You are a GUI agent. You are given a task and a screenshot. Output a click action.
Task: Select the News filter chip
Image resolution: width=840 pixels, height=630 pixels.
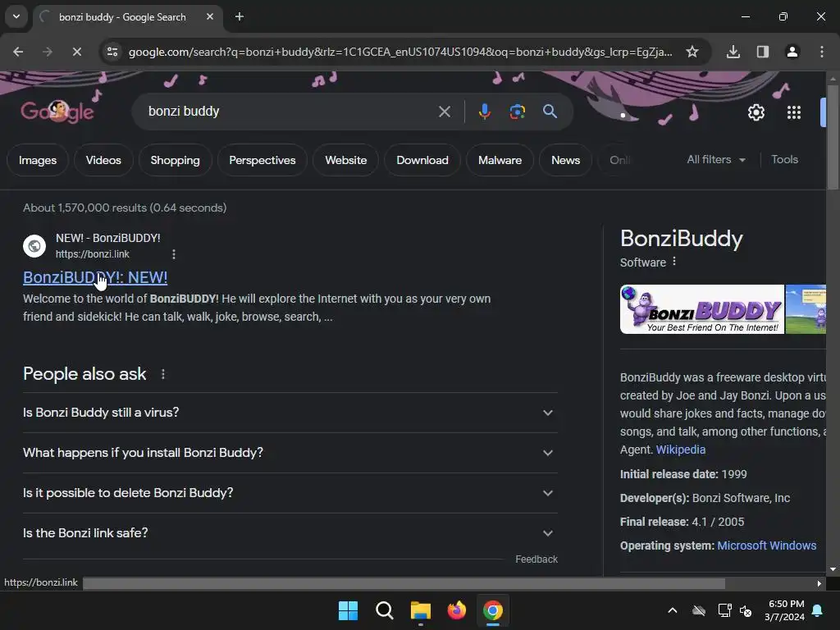click(566, 160)
